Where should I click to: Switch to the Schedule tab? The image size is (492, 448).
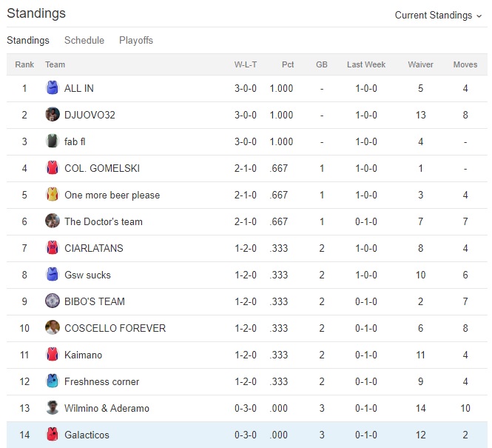click(84, 40)
